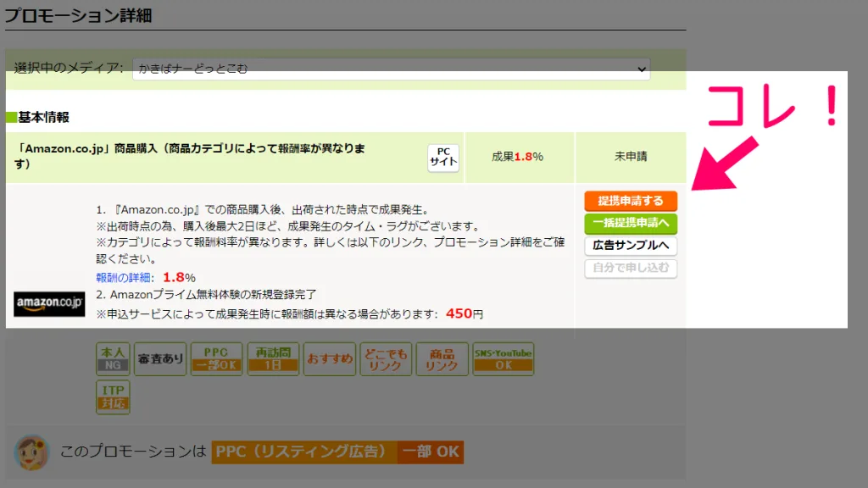
Task: Click the おすすめ badge icon
Action: point(329,358)
